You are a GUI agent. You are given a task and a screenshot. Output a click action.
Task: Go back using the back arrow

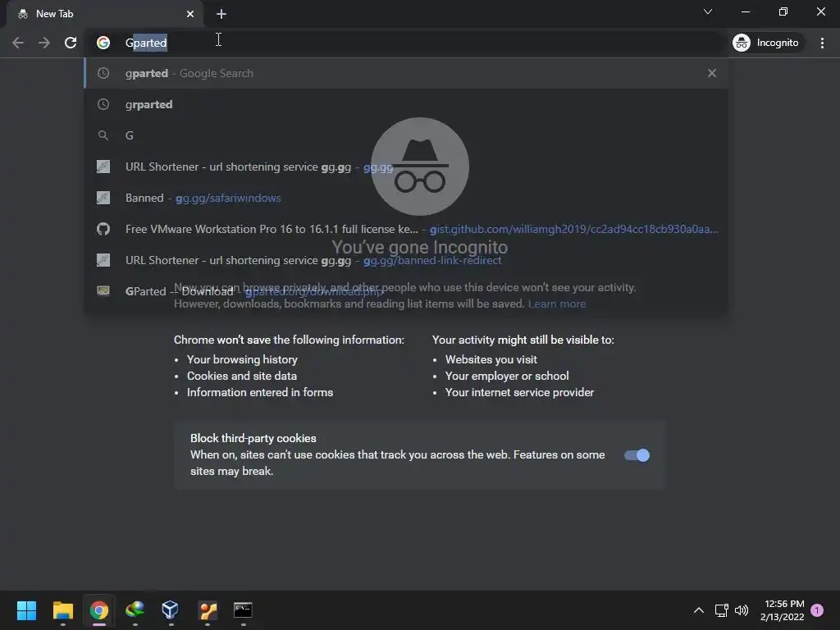(18, 43)
